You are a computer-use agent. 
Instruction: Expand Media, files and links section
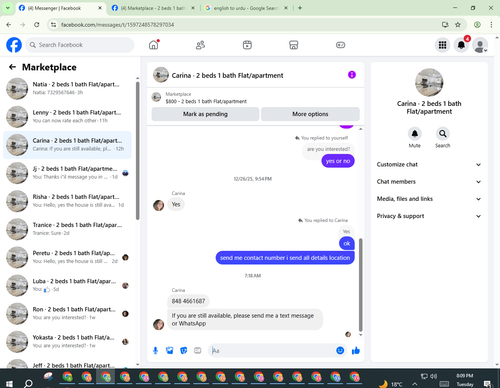(x=429, y=199)
